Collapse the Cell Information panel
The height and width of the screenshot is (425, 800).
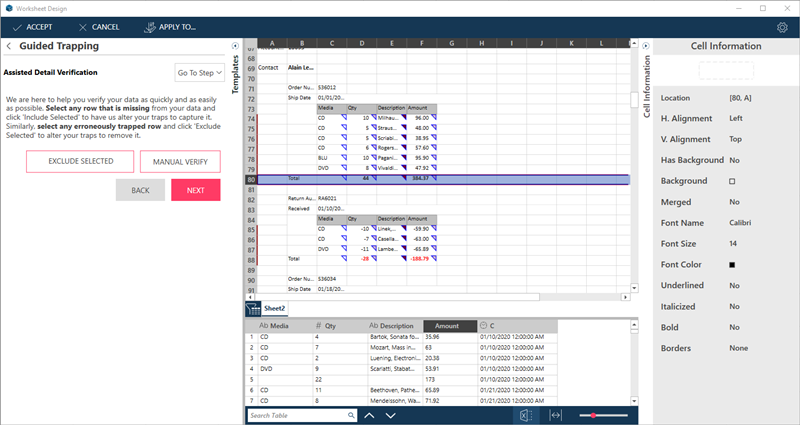pos(646,46)
